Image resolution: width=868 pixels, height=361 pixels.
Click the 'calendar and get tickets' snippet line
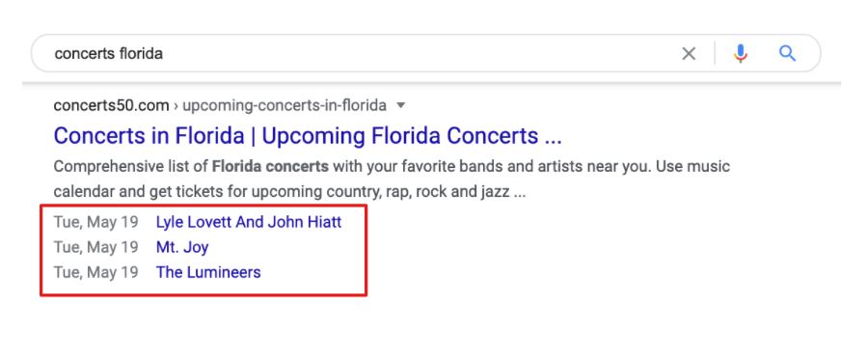pos(289,192)
